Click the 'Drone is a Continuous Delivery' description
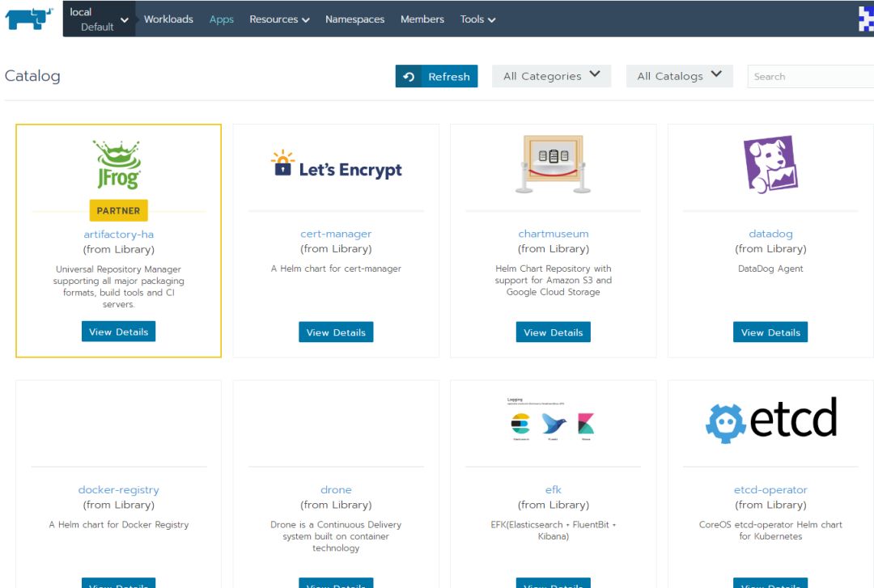Viewport: 874px width, 588px height. click(x=336, y=536)
